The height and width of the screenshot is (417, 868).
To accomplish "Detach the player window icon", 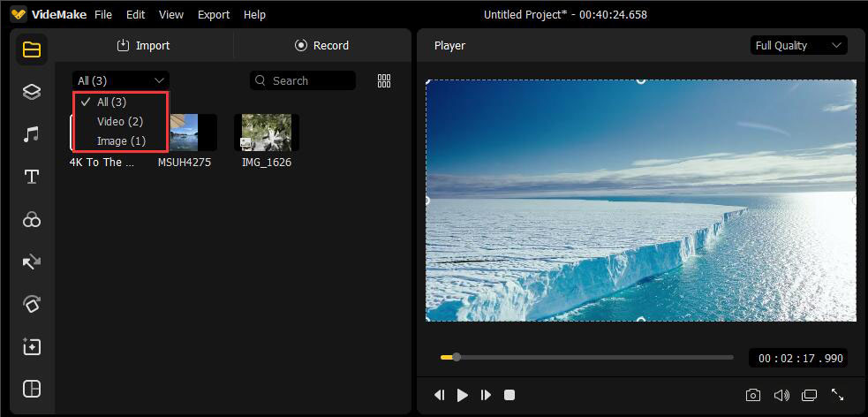I will pyautogui.click(x=810, y=395).
